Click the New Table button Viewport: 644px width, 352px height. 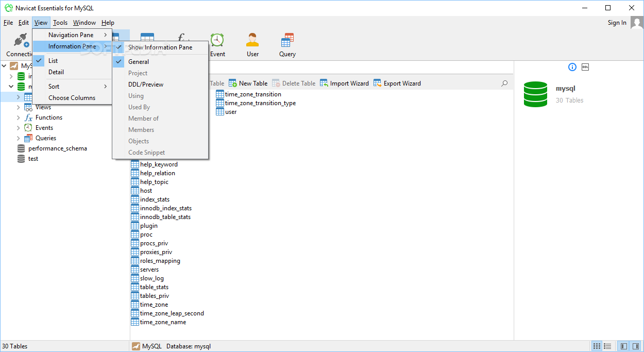248,83
